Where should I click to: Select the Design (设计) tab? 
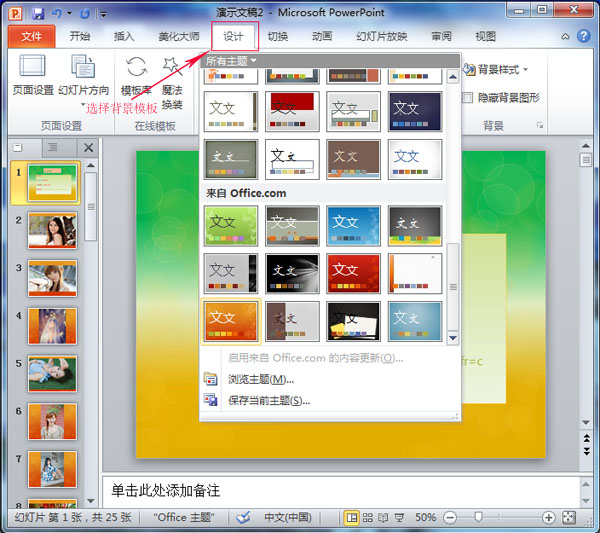coord(233,36)
